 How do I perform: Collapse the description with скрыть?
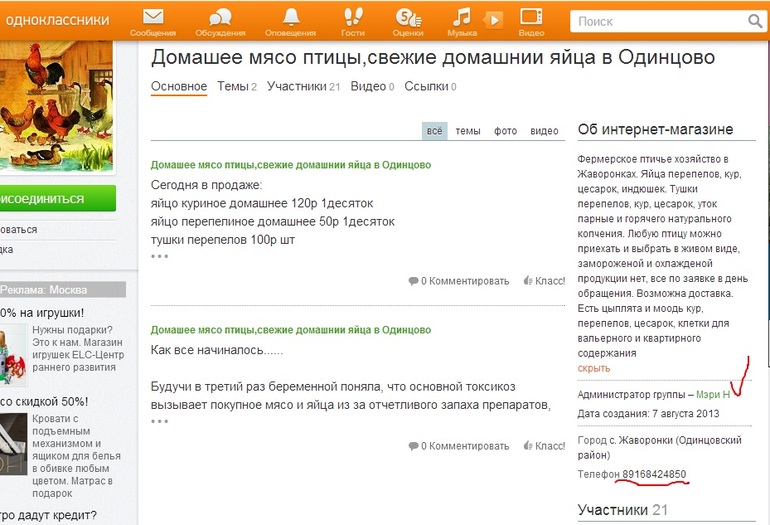594,368
